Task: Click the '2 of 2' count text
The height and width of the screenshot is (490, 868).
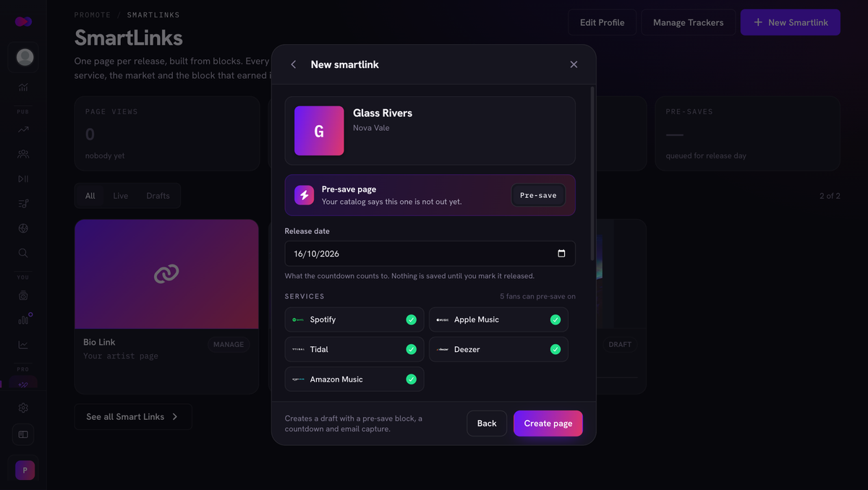Action: pyautogui.click(x=830, y=196)
